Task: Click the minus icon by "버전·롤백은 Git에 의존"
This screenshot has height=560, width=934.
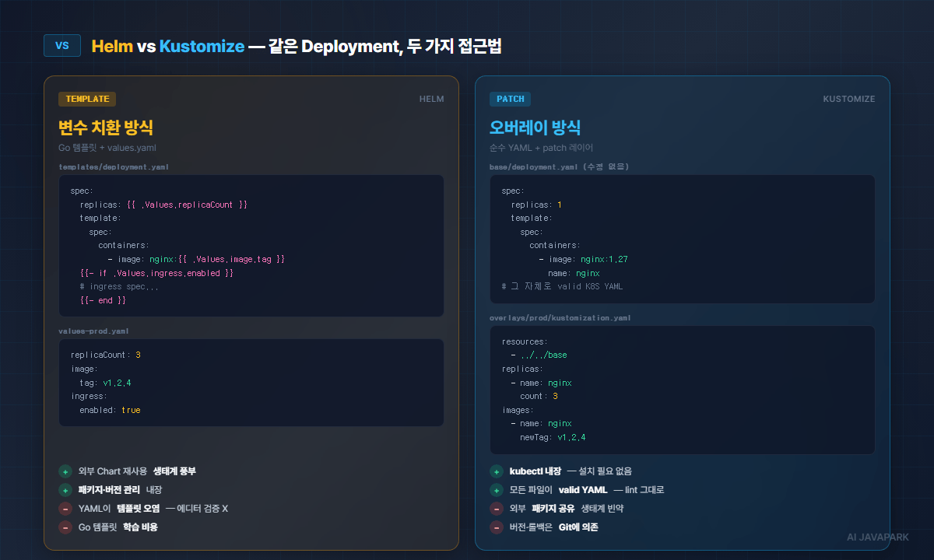Action: click(497, 527)
